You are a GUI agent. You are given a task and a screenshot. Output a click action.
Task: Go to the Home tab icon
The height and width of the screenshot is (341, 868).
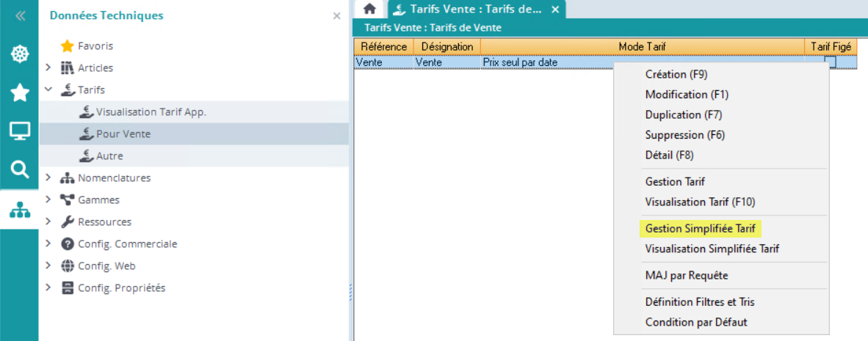pyautogui.click(x=369, y=9)
